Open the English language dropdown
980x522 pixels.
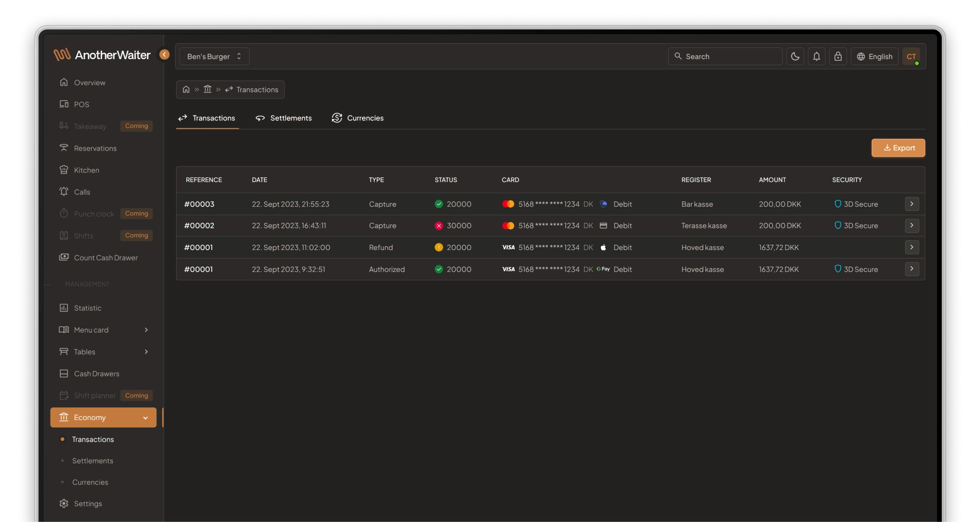(875, 56)
